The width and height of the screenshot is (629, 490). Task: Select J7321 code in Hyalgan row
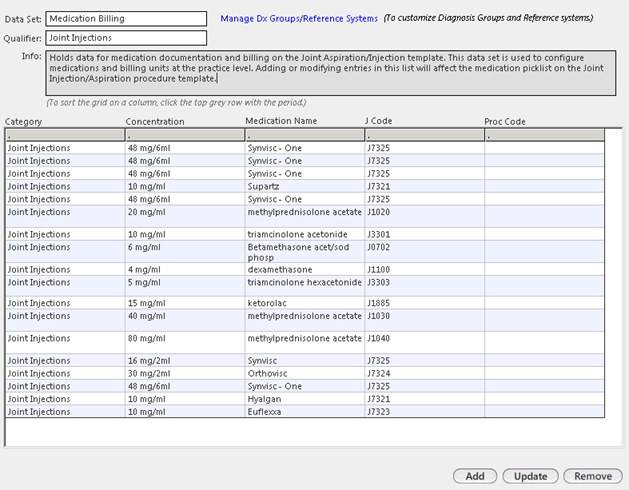[x=424, y=399]
